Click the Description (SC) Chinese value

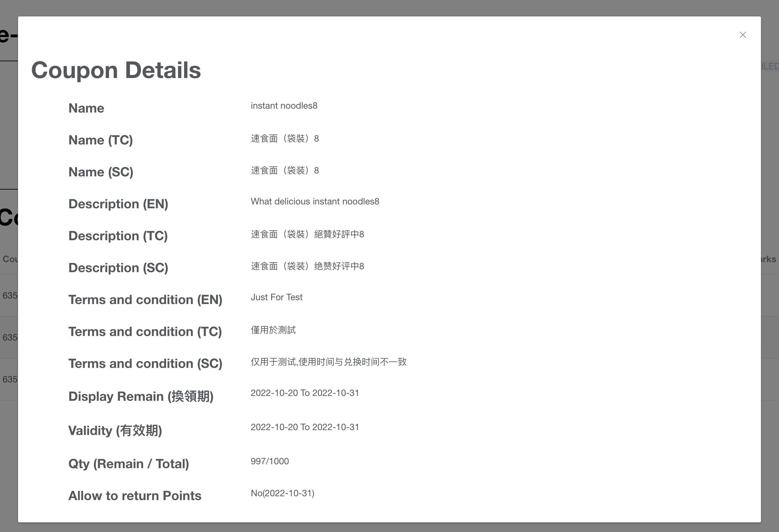(x=307, y=266)
